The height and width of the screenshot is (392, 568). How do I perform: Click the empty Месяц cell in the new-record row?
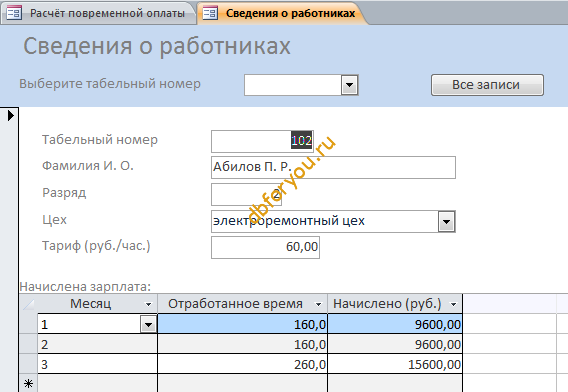[97, 383]
